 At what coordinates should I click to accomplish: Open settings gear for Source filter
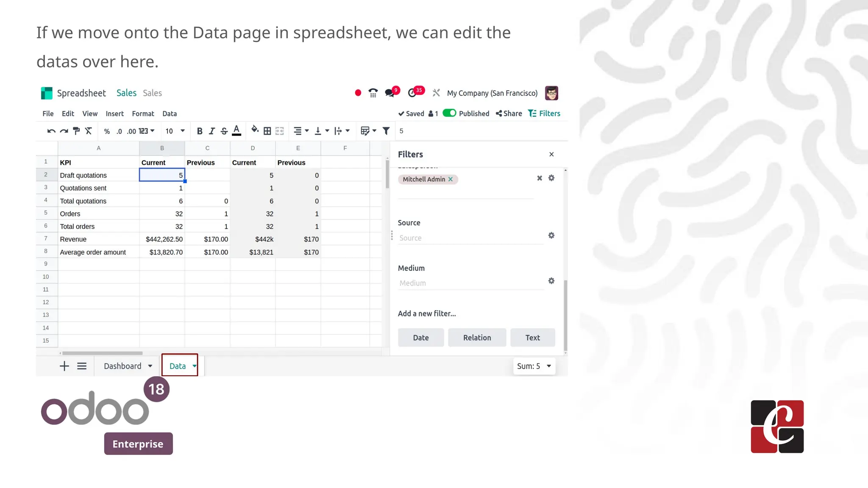[551, 235]
